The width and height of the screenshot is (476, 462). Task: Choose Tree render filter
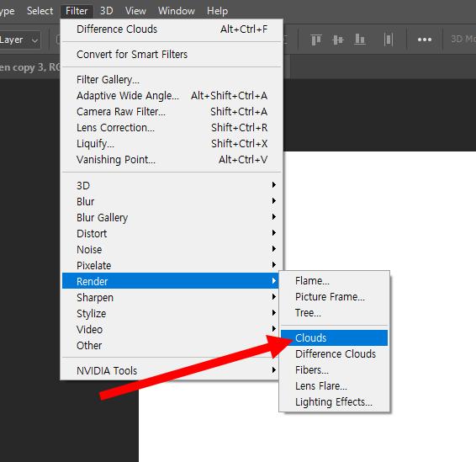(x=334, y=313)
